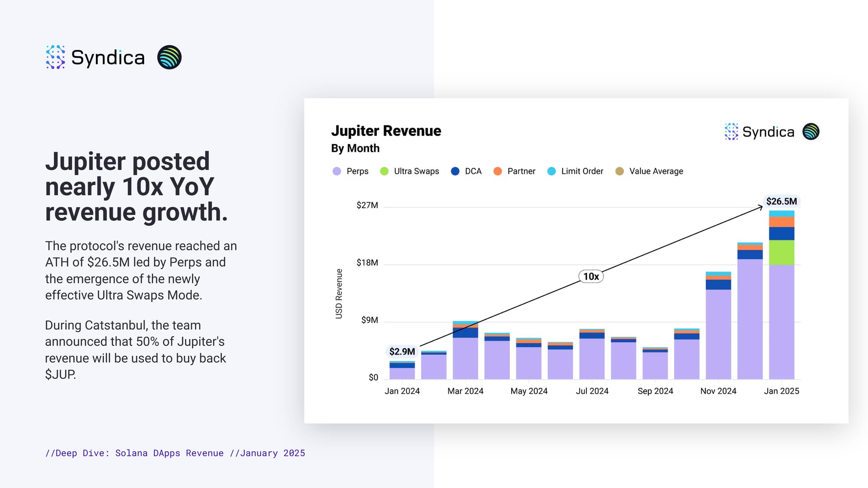This screenshot has height=488, width=868.
Task: Click the arrowhead at the trend line end
Action: click(761, 207)
